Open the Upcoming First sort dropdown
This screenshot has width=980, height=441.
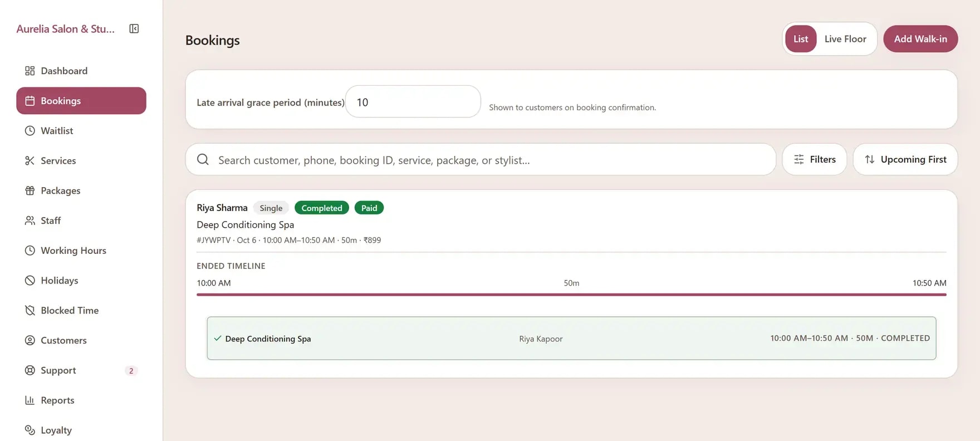coord(905,159)
